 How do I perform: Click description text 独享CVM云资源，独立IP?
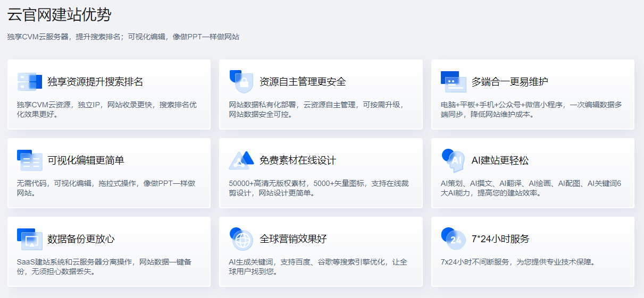pos(106,109)
